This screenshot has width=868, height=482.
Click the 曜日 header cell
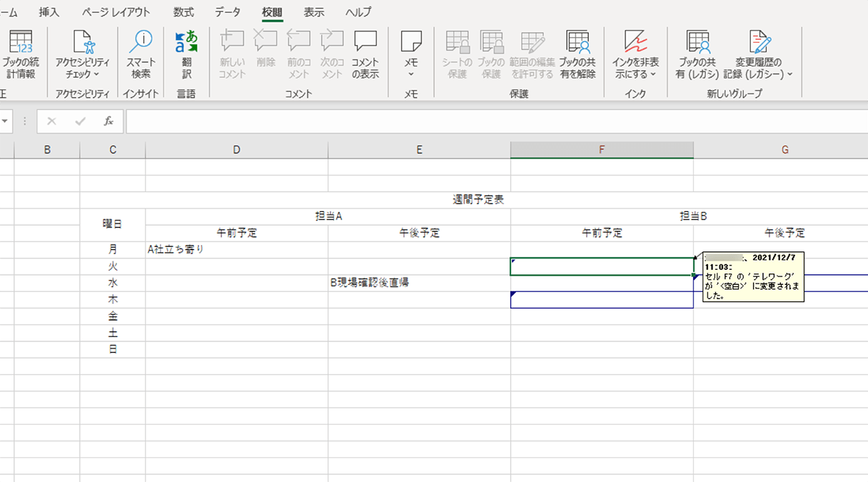[113, 224]
